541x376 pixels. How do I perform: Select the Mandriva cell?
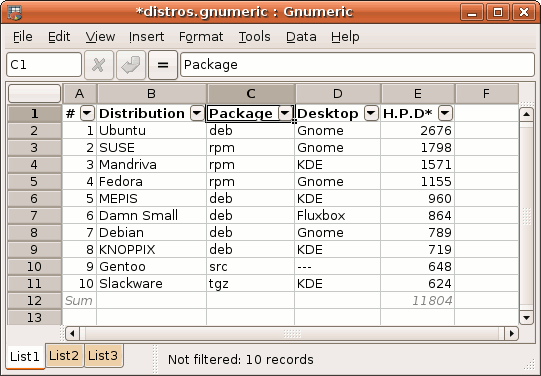(151, 165)
